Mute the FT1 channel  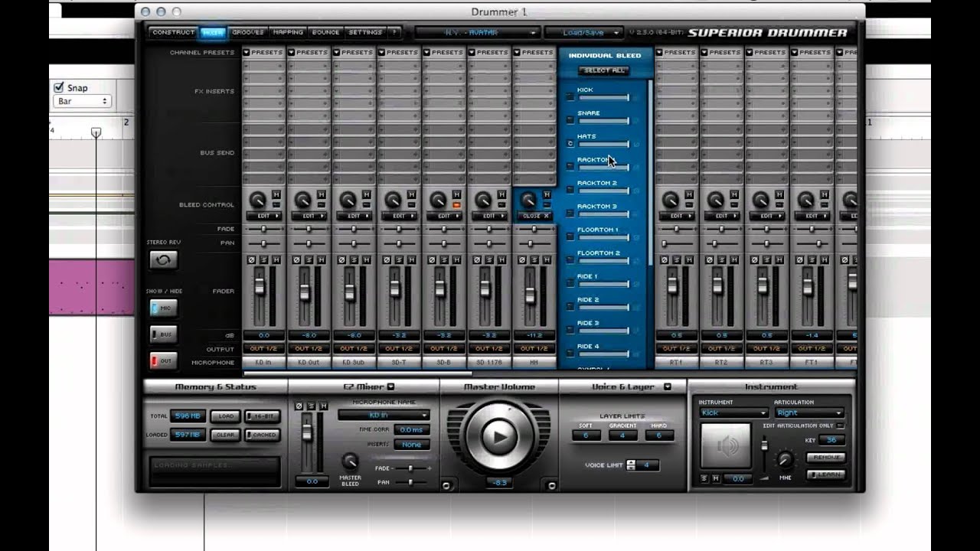(824, 260)
